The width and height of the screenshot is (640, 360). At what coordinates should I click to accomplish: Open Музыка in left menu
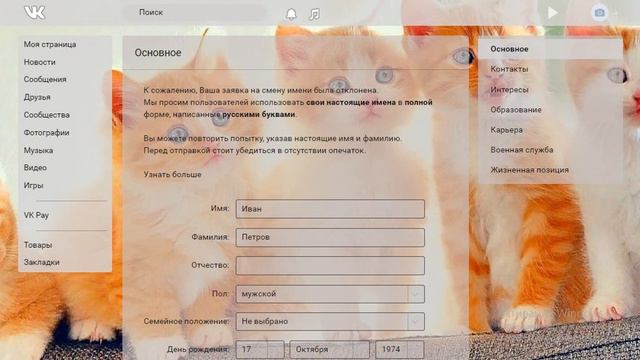(x=38, y=150)
